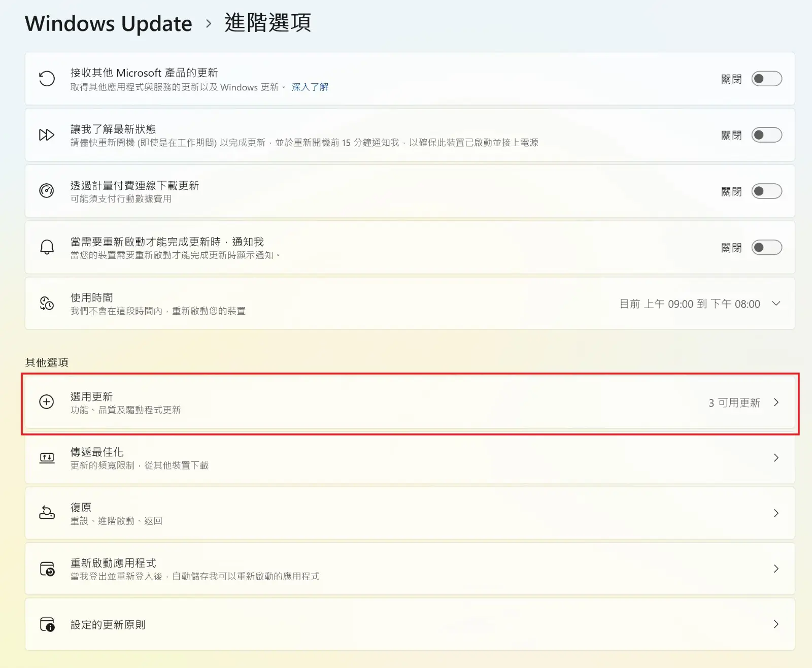This screenshot has height=668, width=812.
Task: Go back to Windows Update breadcrumb
Action: 109,24
